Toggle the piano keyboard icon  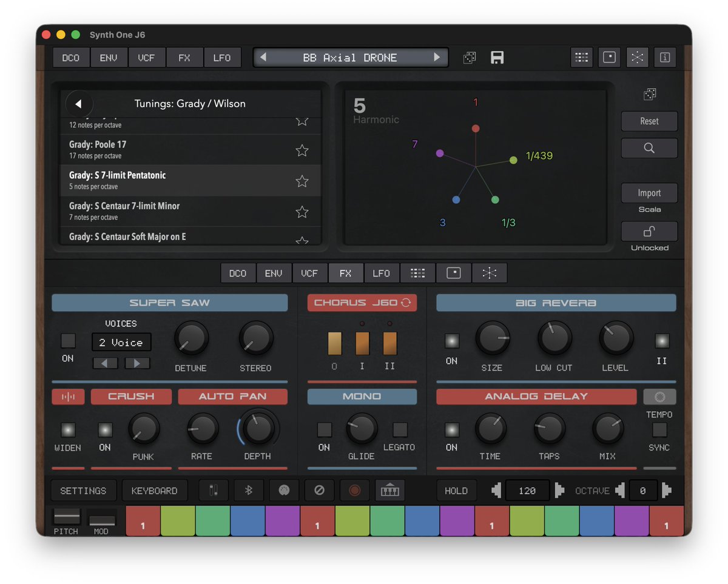pyautogui.click(x=389, y=491)
